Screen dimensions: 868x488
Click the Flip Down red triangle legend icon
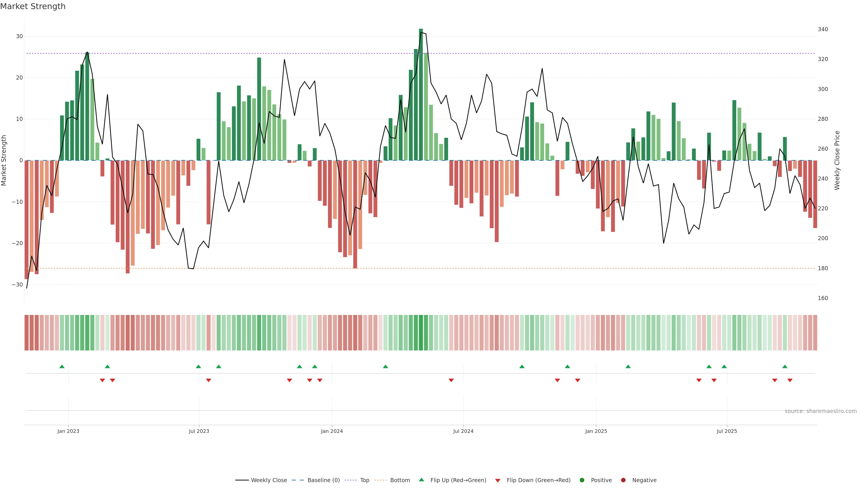point(498,480)
